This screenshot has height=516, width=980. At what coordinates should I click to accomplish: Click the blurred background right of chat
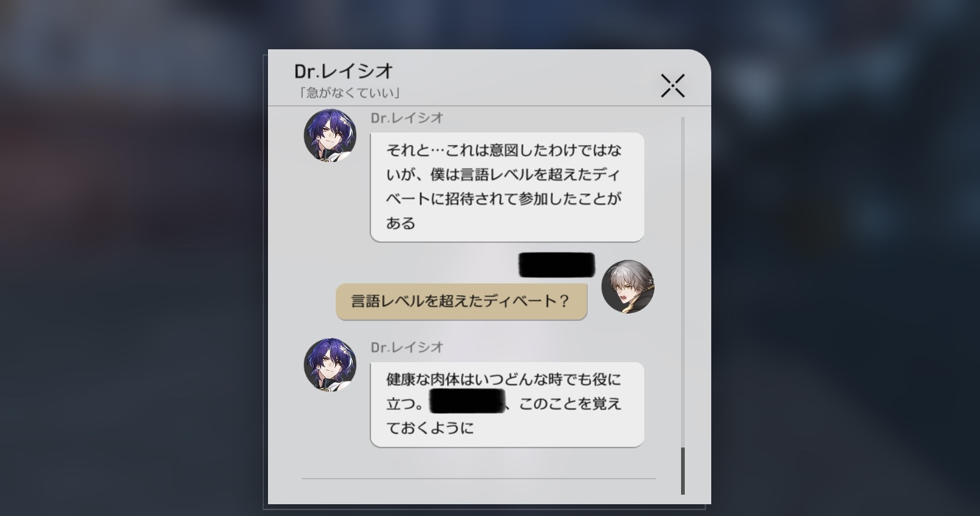[x=845, y=258]
